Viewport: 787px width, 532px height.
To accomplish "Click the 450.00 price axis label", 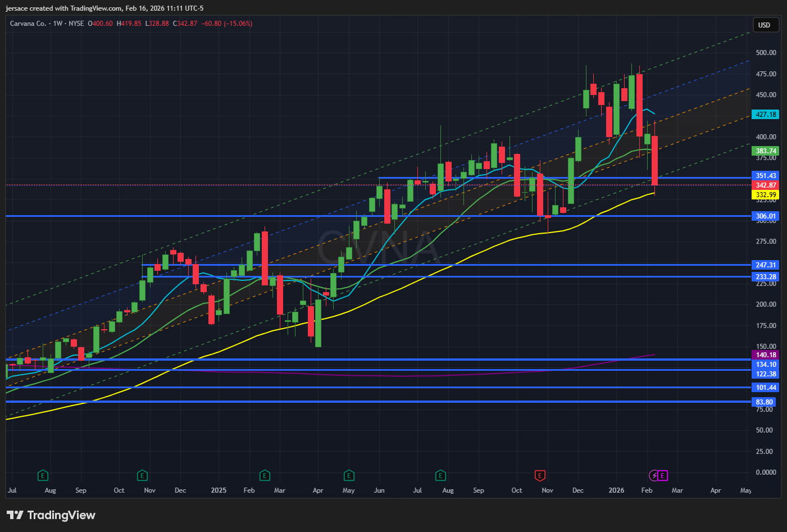I will coord(766,95).
